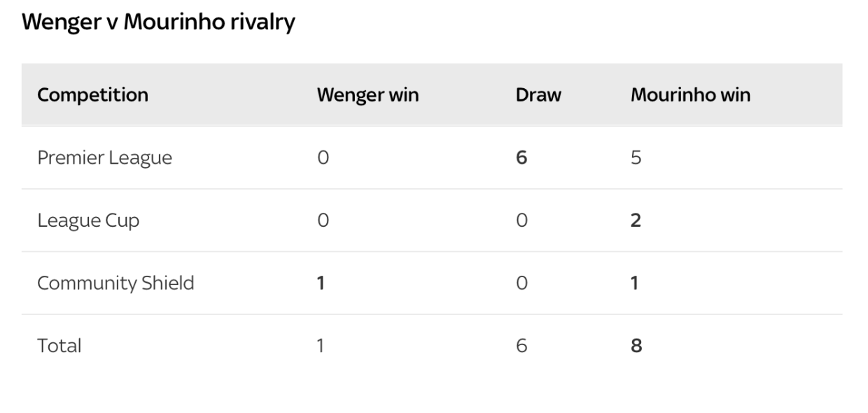
Task: Click Premier League draw value 6
Action: point(521,157)
